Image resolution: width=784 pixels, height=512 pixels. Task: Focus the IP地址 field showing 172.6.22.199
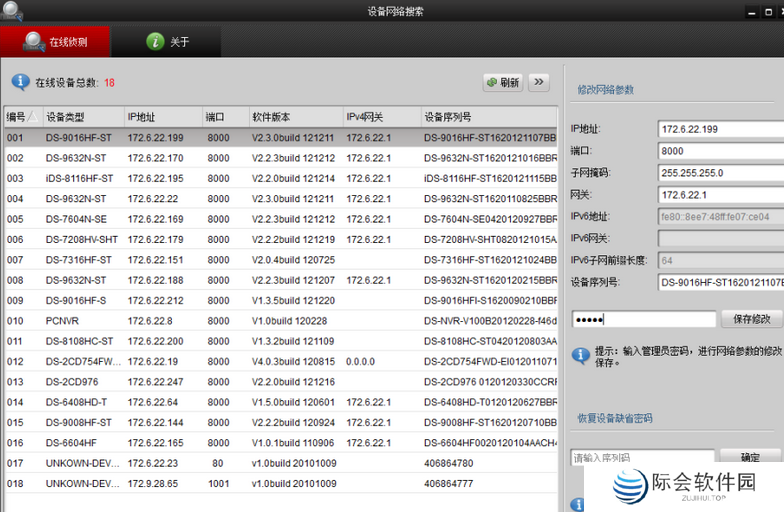click(718, 129)
